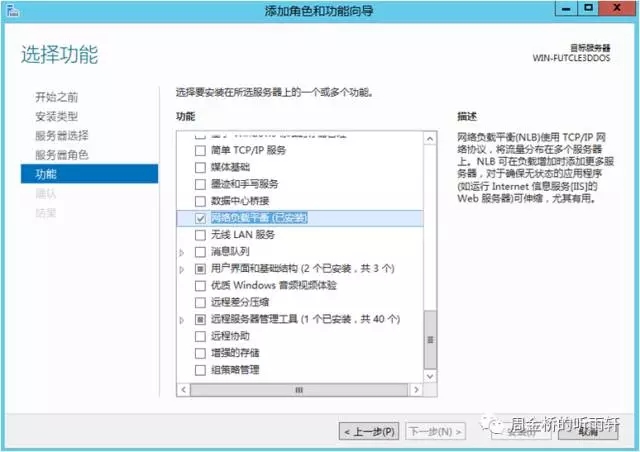This screenshot has width=640, height=452.
Task: Click the 上一步(P) button
Action: pos(369,432)
